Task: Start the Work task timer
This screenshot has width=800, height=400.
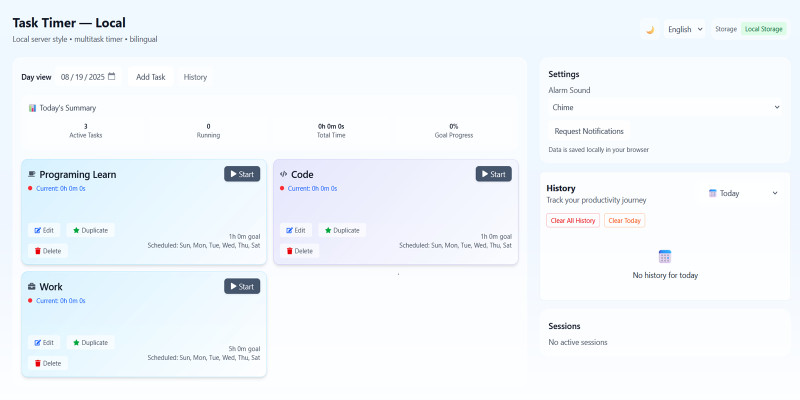Action: click(242, 286)
